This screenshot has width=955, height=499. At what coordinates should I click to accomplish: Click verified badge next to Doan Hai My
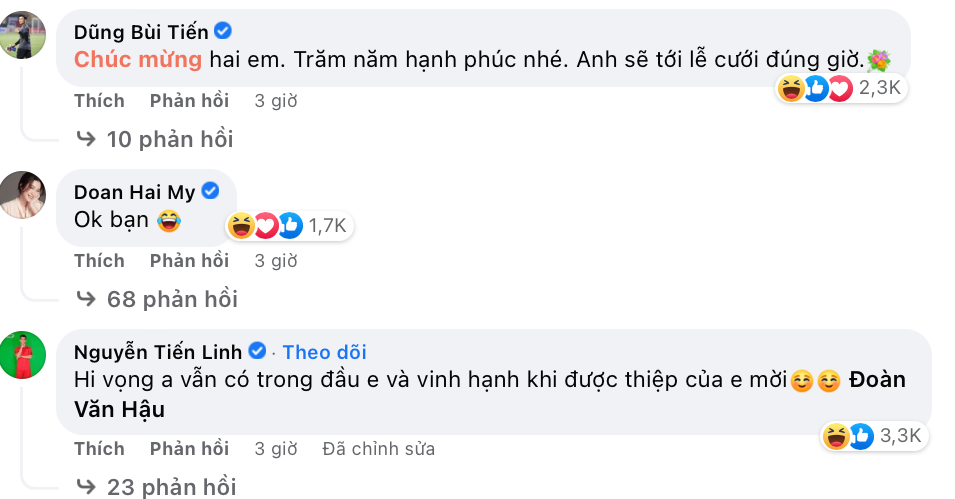[x=210, y=191]
